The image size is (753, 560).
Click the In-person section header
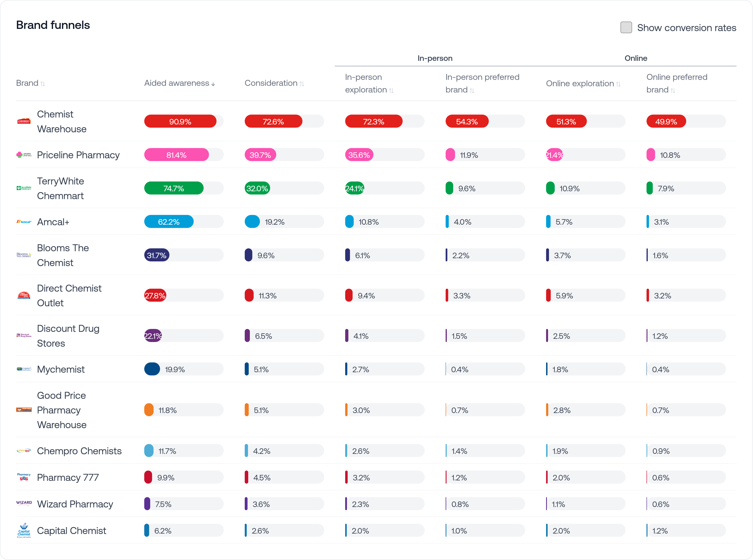(x=435, y=58)
